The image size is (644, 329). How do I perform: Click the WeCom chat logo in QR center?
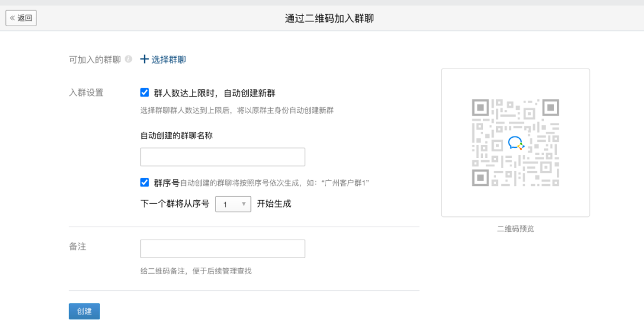[516, 143]
